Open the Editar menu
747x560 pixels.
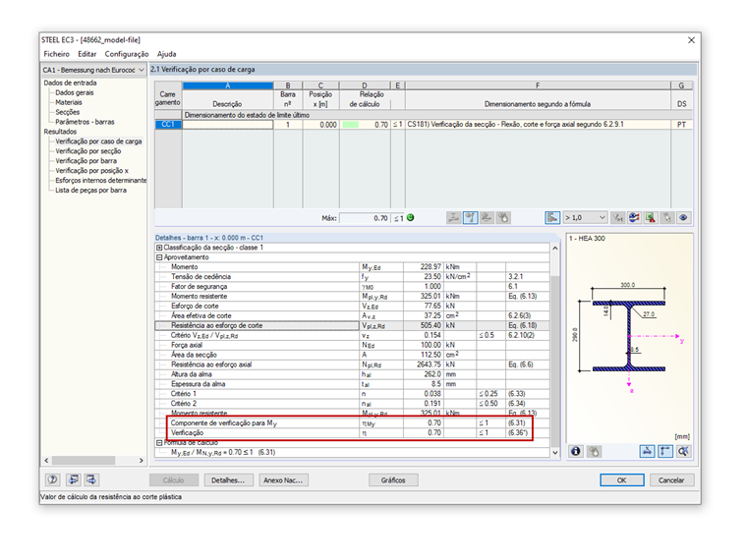(x=87, y=54)
